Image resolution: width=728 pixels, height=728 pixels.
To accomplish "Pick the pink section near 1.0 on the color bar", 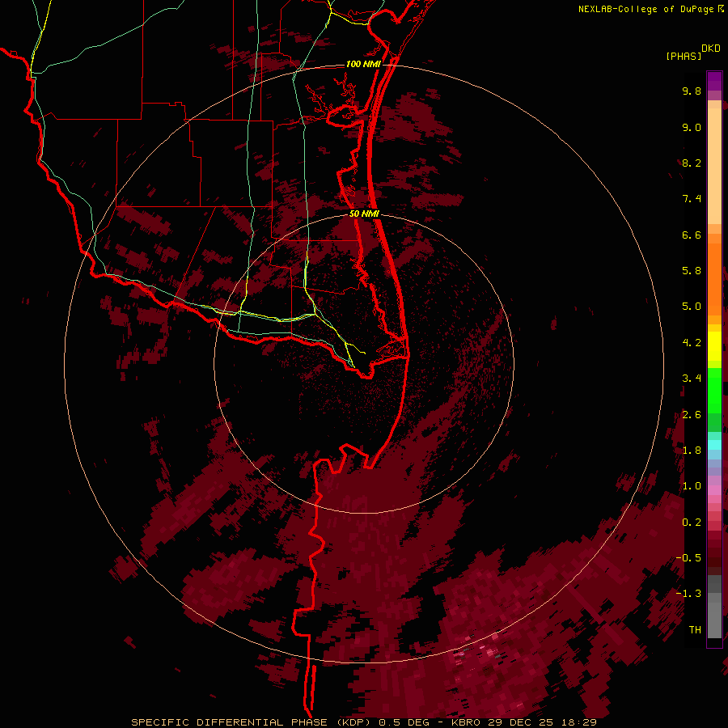I will (714, 490).
